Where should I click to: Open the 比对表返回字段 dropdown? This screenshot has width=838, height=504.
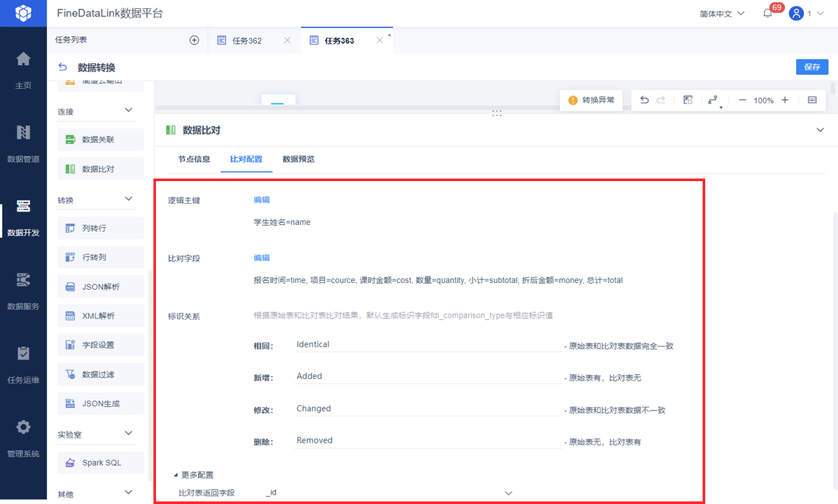click(390, 493)
